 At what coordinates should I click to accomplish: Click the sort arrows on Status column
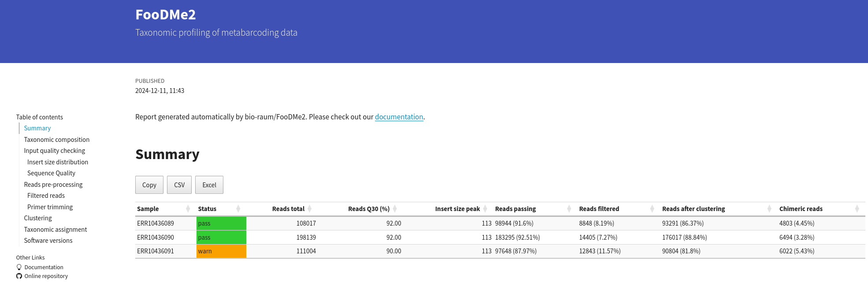tap(238, 209)
